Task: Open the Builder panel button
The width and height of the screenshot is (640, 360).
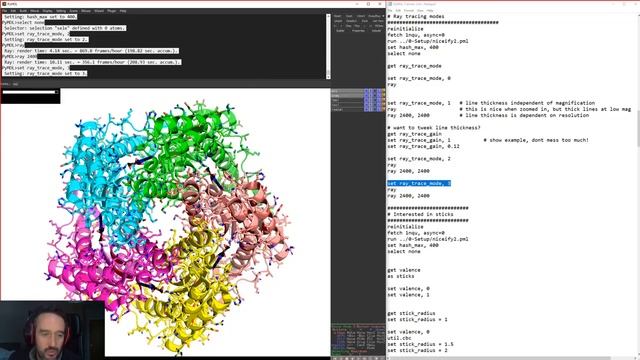Action: (x=340, y=31)
